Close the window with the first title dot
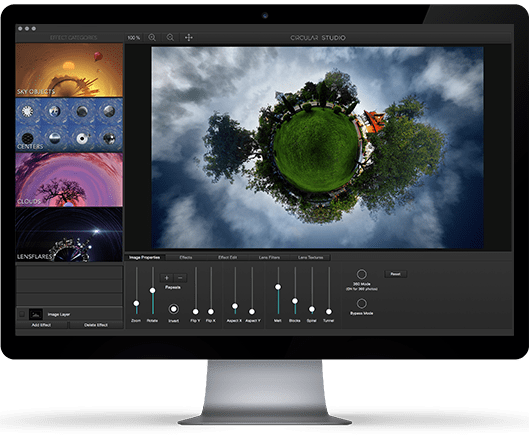The image size is (529, 439). tap(20, 29)
